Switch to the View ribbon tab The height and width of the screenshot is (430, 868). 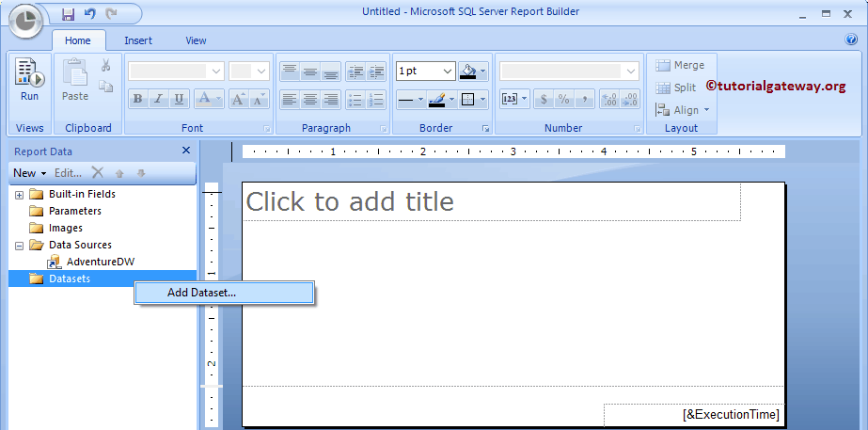[196, 40]
